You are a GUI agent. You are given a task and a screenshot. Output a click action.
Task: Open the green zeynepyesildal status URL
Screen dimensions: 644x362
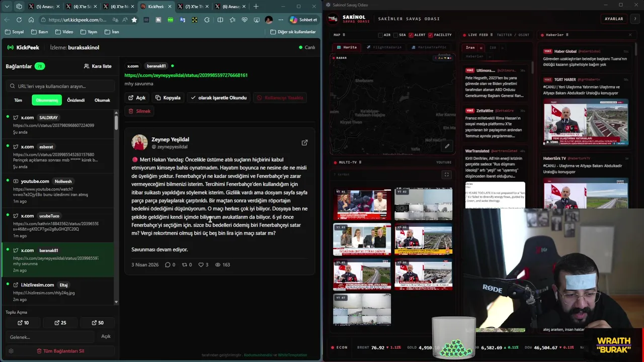186,75
